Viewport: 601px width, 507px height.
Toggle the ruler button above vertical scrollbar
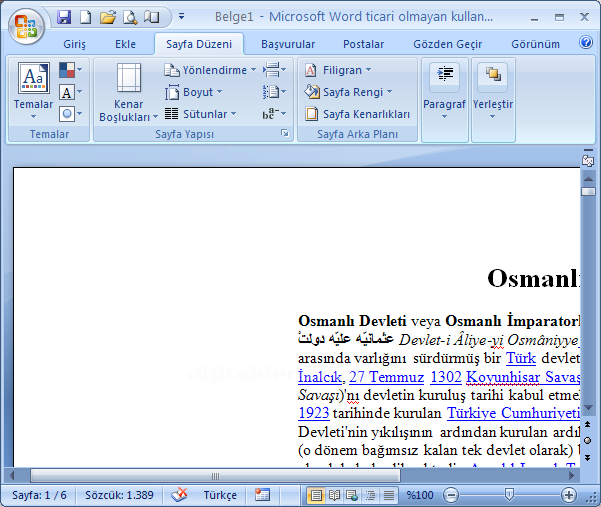588,160
